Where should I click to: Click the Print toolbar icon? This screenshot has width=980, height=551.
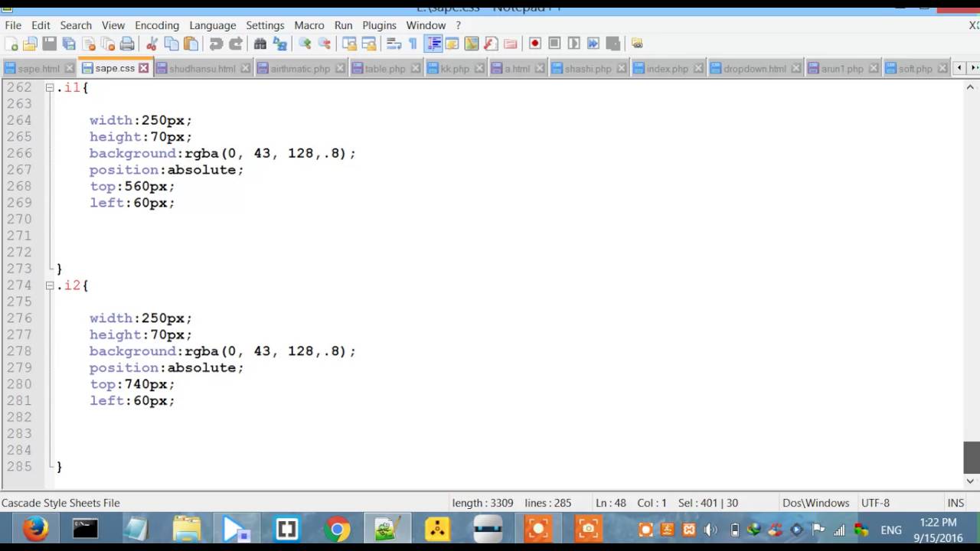127,44
